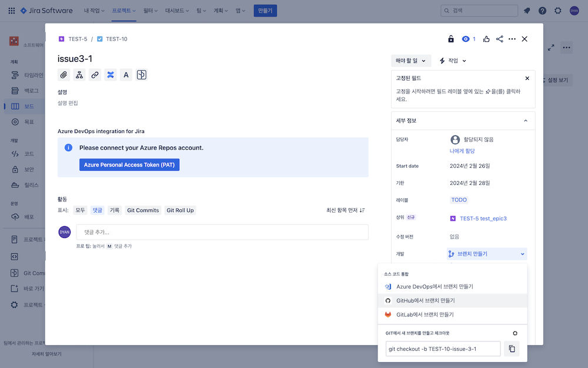This screenshot has height=368, width=588.
Task: Open the DYAN profile avatar in top bar
Action: [x=574, y=11]
